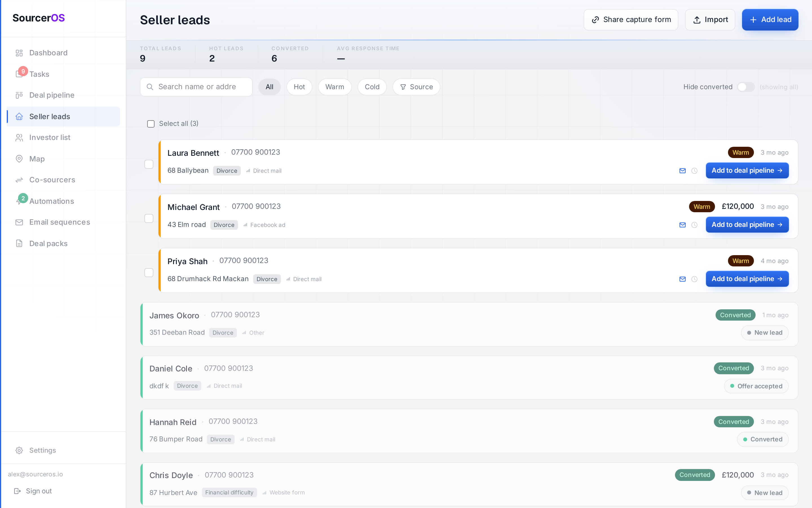
Task: Click the Add lead button
Action: click(x=770, y=20)
